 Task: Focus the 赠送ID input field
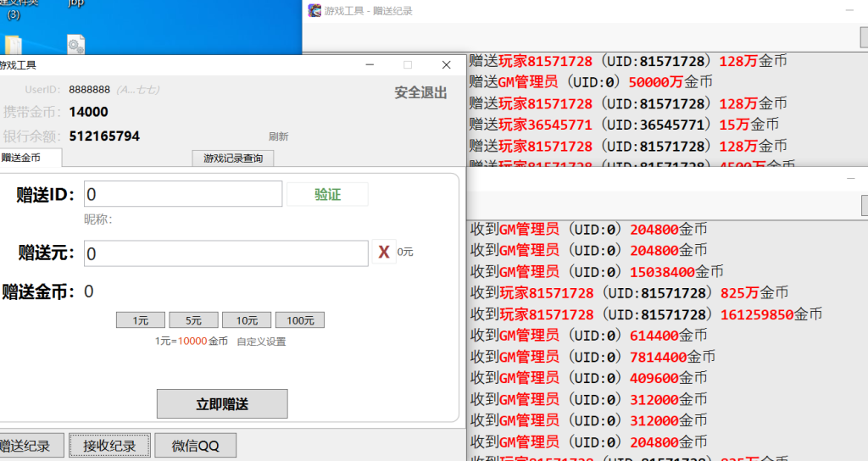point(183,194)
